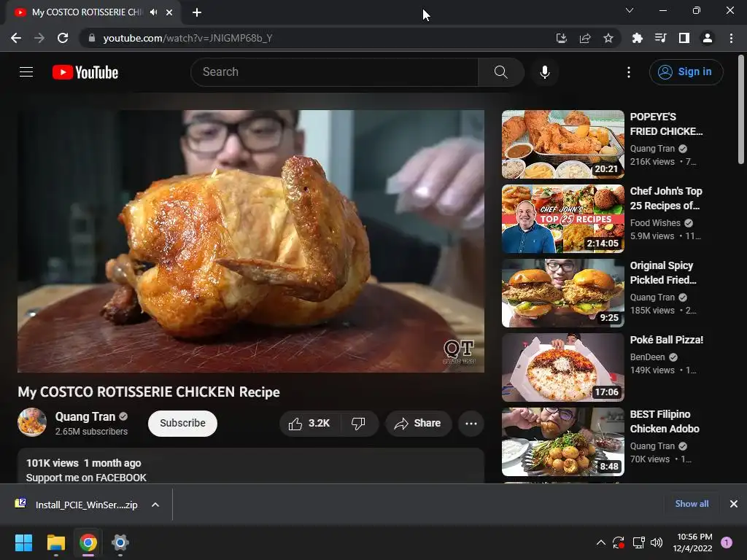Click Show all downloads link
The height and width of the screenshot is (560, 747).
(x=692, y=504)
